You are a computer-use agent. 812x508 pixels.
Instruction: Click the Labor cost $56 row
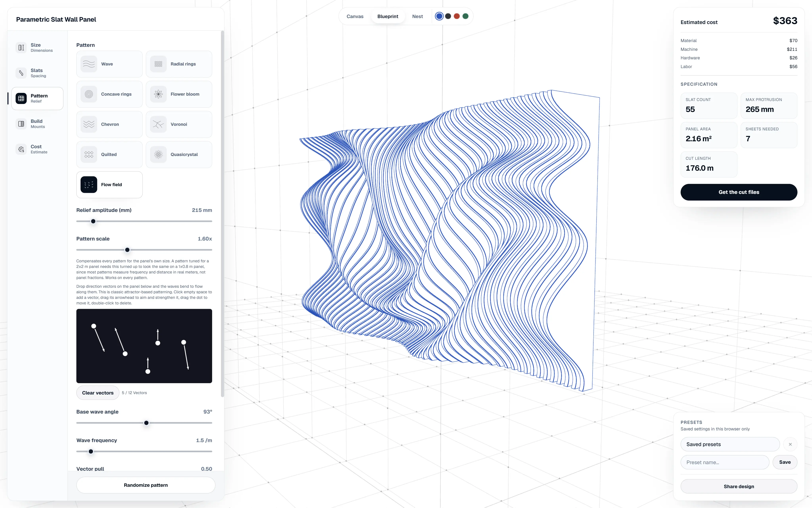[x=739, y=66]
